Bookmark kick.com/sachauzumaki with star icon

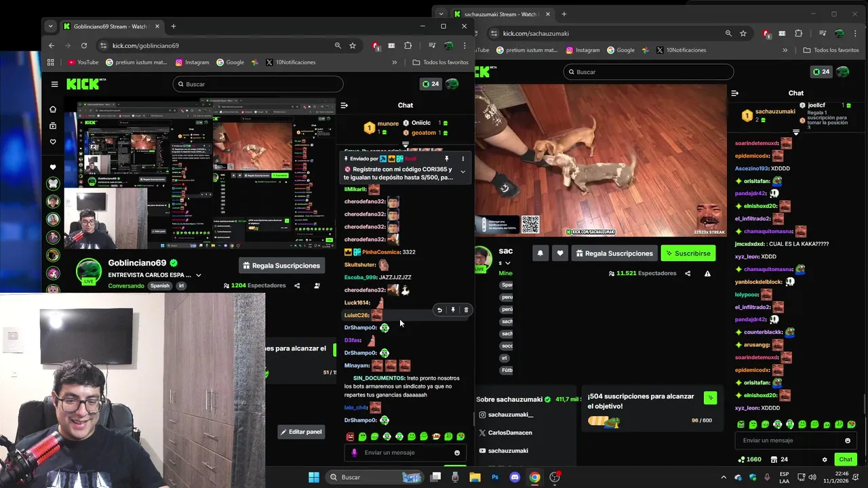pyautogui.click(x=743, y=33)
